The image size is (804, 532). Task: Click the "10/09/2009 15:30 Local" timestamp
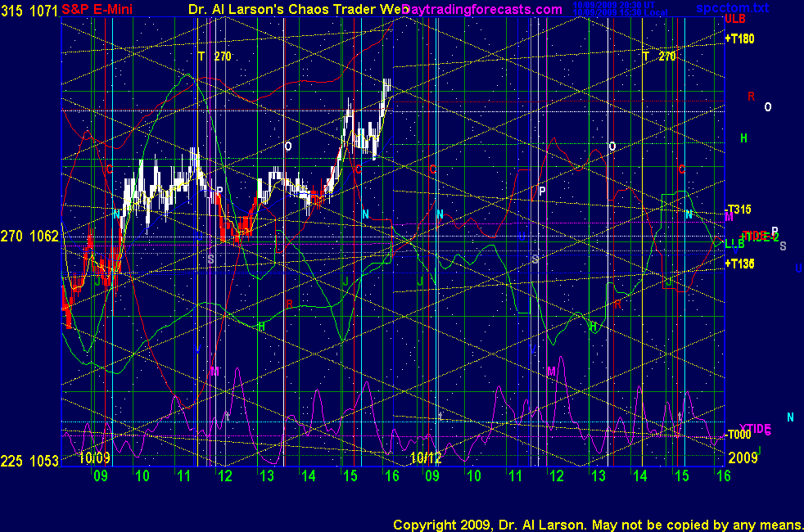pos(620,12)
